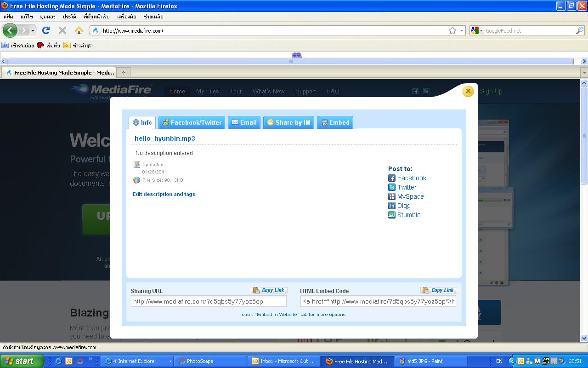Screen dimensions: 588x368
Task: Click the MediaFire flame favicon in address bar
Action: tap(96, 31)
